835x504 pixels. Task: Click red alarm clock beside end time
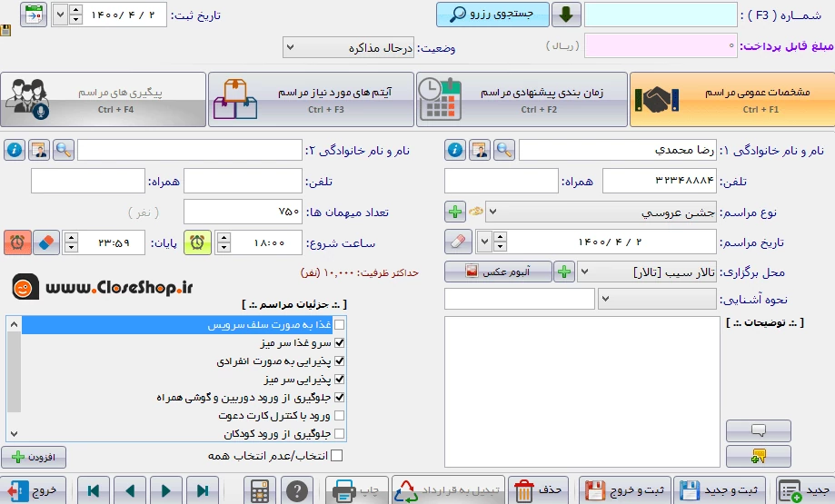pos(17,242)
